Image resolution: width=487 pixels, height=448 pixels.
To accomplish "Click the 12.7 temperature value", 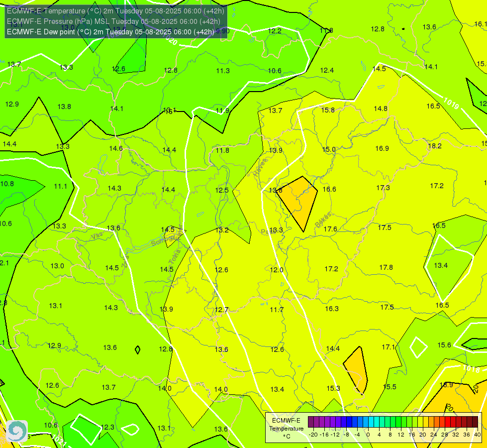I will pos(221,310).
